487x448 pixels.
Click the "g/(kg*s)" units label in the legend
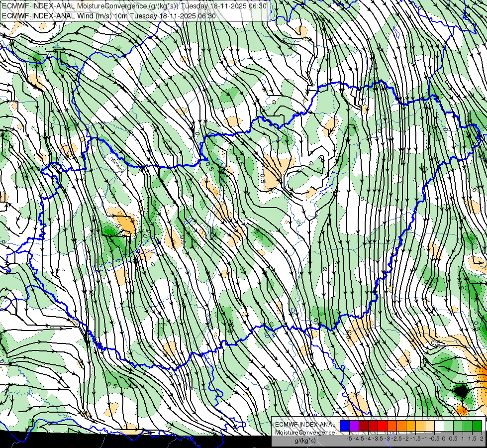coord(305,441)
